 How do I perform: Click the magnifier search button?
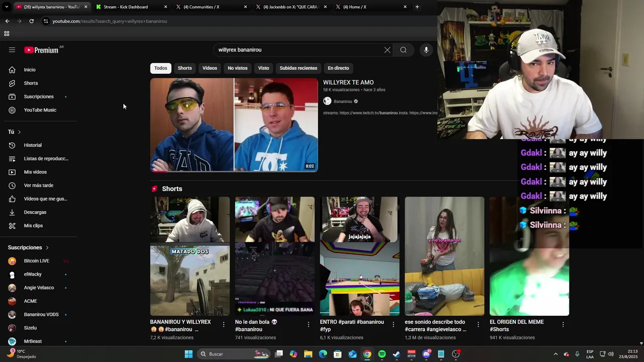pyautogui.click(x=403, y=50)
